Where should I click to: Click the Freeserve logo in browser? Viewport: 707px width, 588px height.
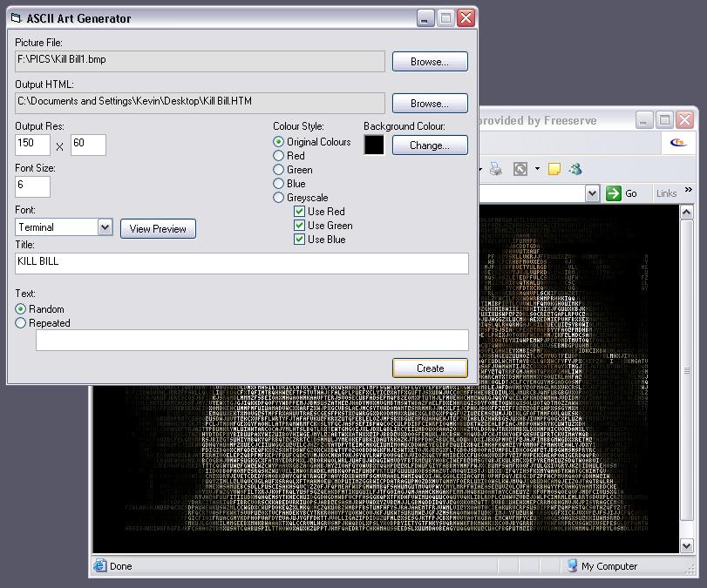pos(677,143)
